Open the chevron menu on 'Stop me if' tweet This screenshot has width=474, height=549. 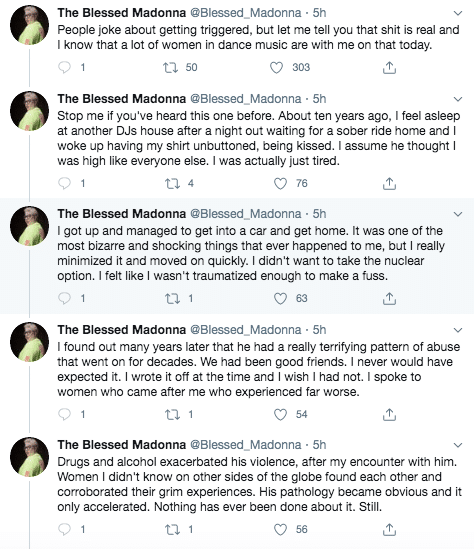coord(458,99)
